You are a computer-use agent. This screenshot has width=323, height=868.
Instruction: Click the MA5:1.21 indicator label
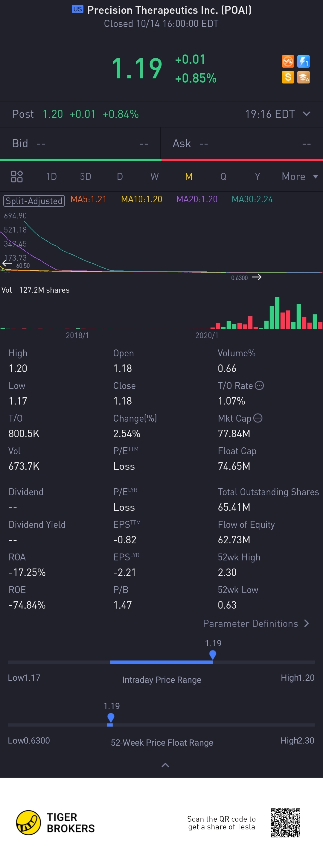(x=89, y=199)
